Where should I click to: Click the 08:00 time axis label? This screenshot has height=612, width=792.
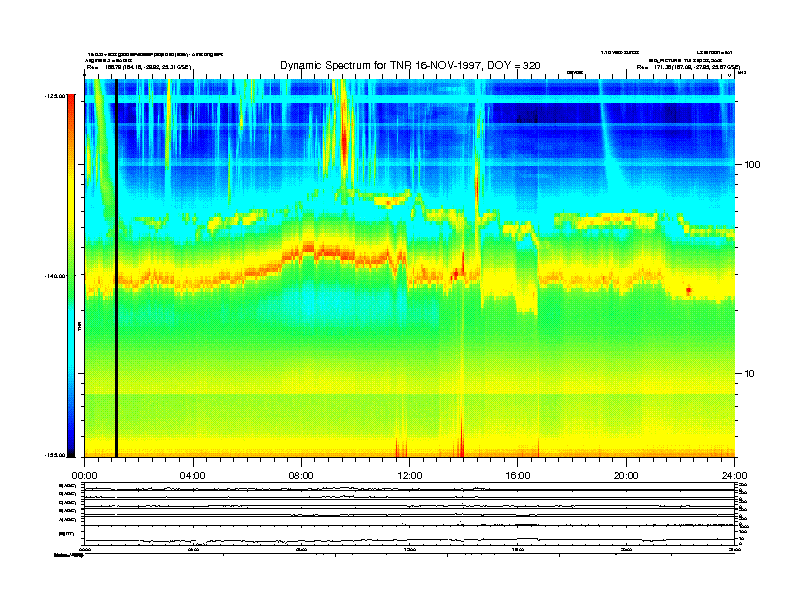point(301,476)
